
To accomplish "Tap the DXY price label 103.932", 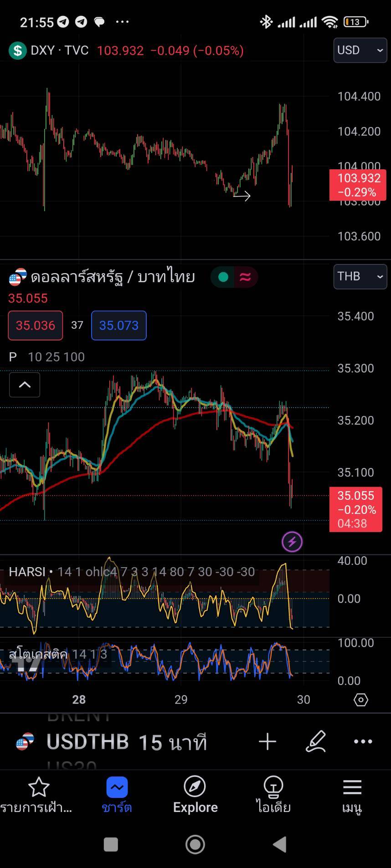I will click(x=358, y=185).
